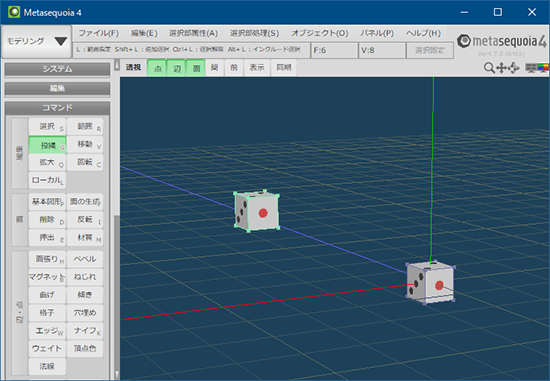The height and width of the screenshot is (381, 550).
Task: Click the rotate view icon
Action: tap(514, 68)
